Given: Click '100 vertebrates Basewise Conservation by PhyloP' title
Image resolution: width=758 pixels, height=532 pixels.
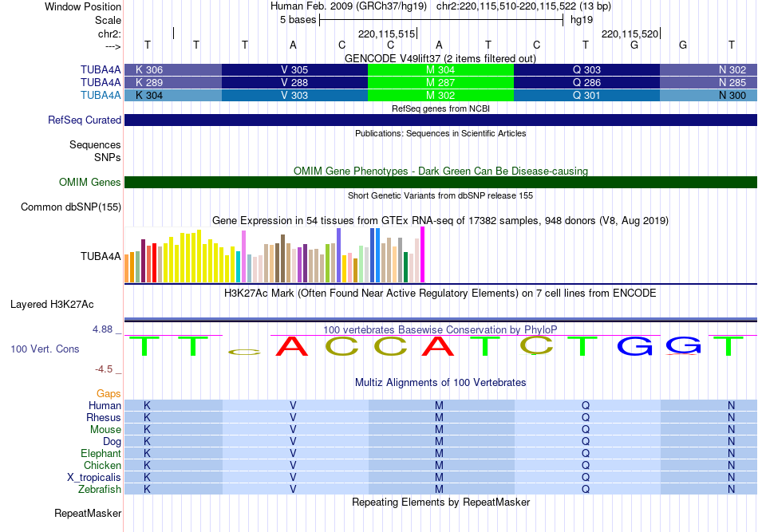Looking at the screenshot, I should tap(440, 329).
